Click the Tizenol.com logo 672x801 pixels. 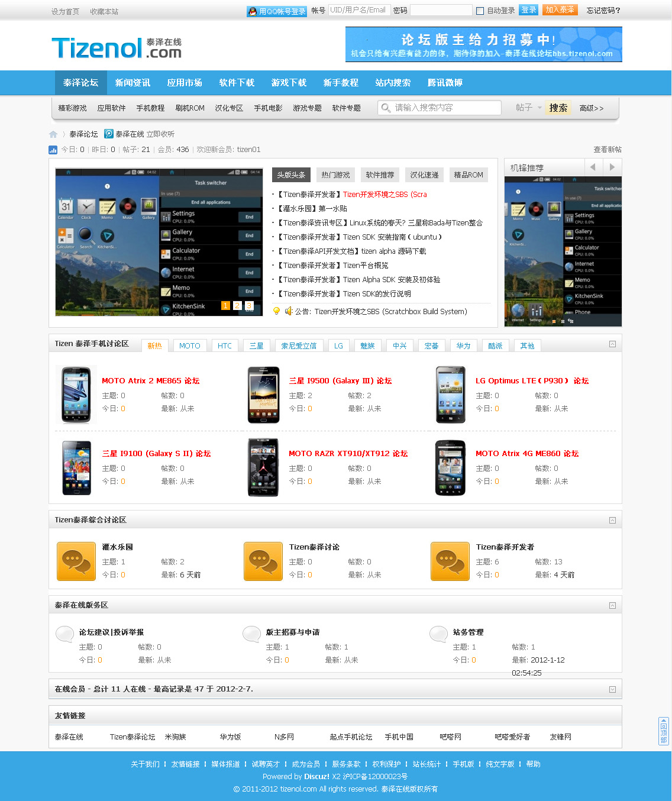click(x=117, y=48)
